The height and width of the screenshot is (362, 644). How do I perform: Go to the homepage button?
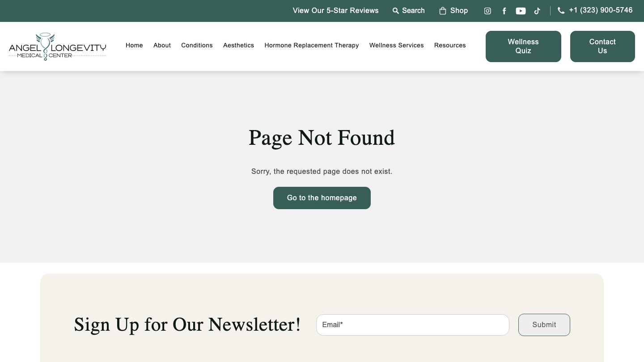pos(322,198)
